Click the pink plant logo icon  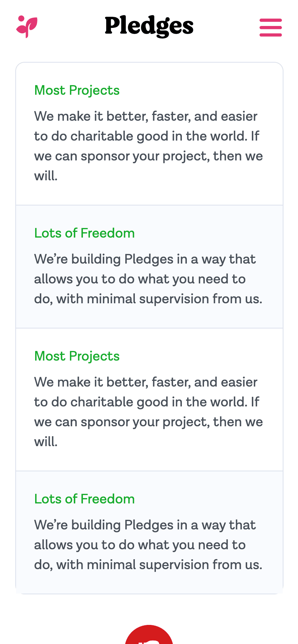pyautogui.click(x=27, y=27)
